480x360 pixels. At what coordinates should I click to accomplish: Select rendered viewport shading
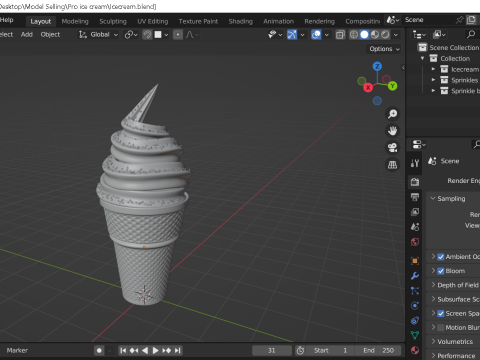tap(385, 35)
